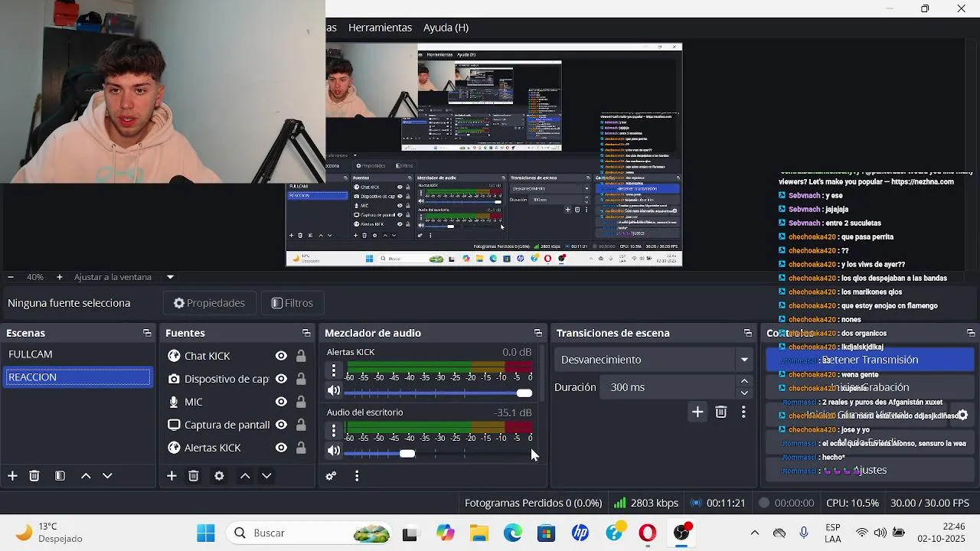Move source up arrow in Fuentes toolbar

point(245,476)
